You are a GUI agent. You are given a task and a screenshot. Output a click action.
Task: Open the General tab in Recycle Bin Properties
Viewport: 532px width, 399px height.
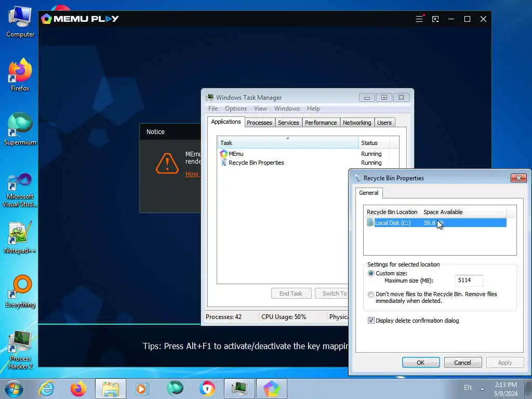tap(369, 193)
